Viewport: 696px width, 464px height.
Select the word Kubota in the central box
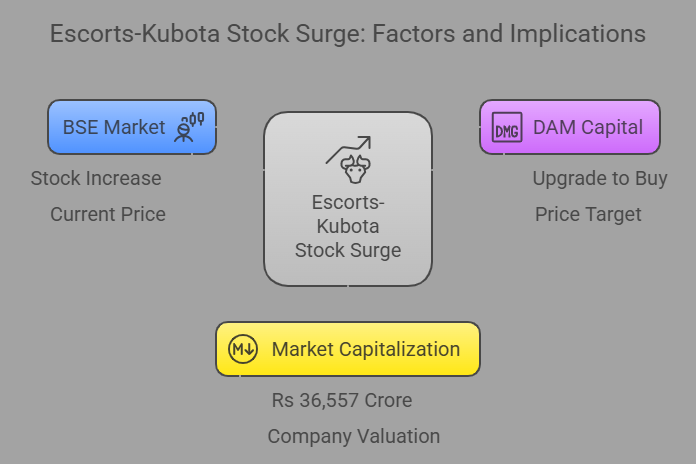point(348,226)
